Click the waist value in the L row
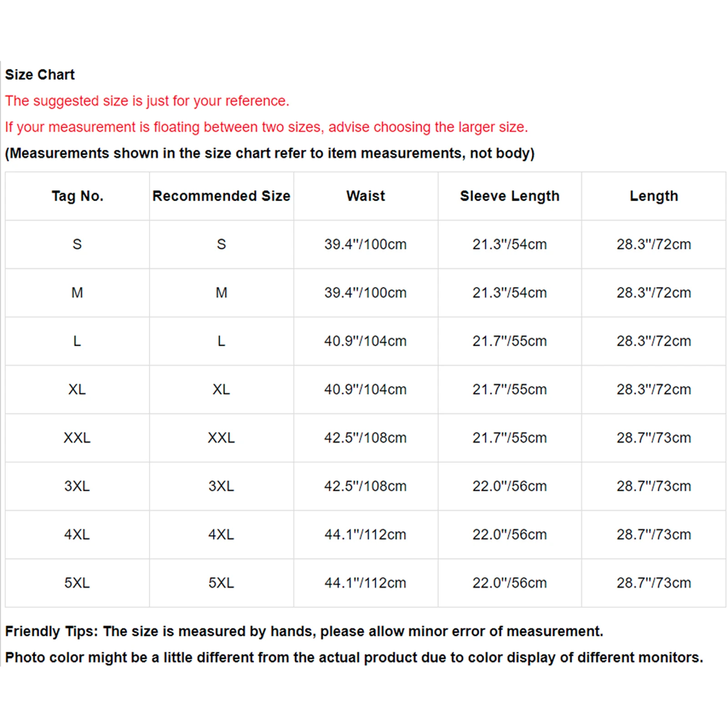728x728 pixels. point(365,341)
